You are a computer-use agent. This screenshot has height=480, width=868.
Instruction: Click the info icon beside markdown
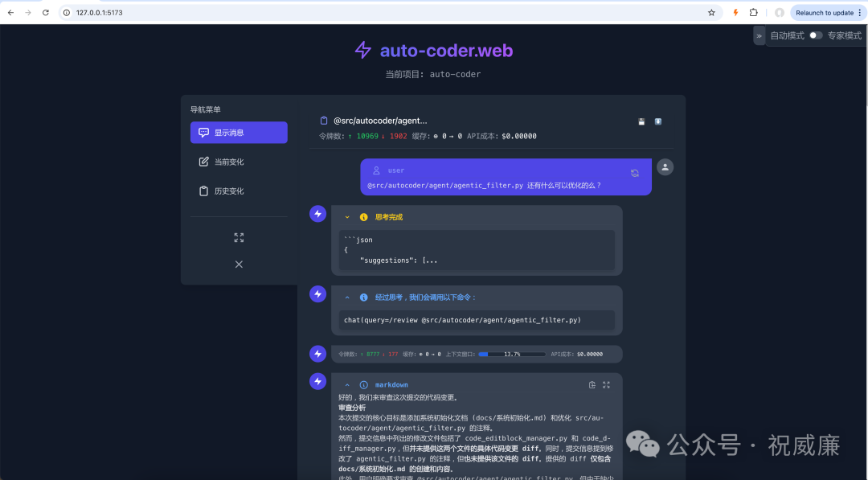click(x=364, y=385)
